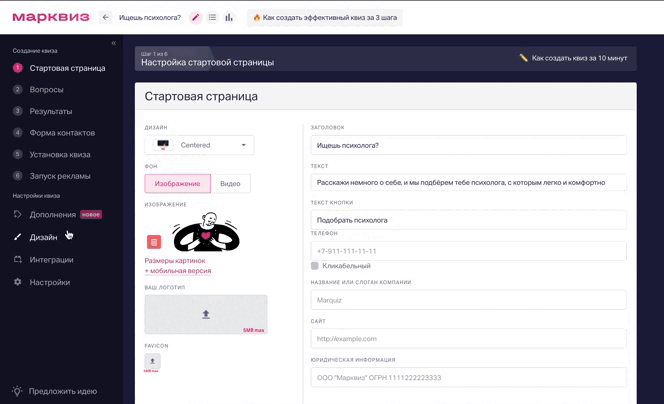Click the step 1 circle icon
The width and height of the screenshot is (664, 404).
17,68
